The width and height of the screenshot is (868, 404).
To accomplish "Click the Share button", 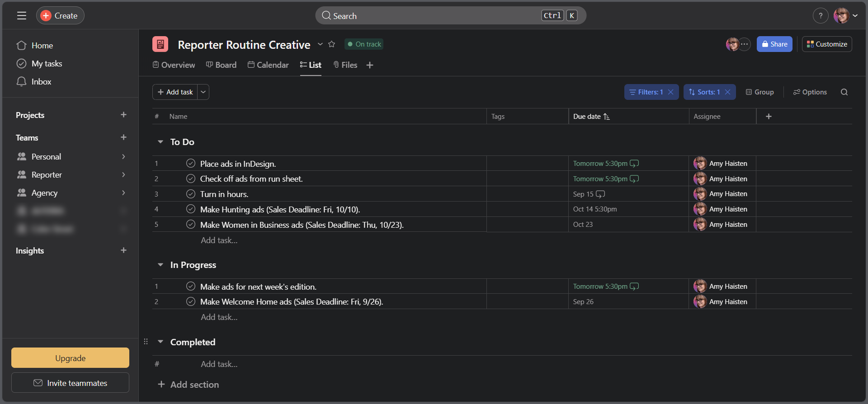I will 774,44.
